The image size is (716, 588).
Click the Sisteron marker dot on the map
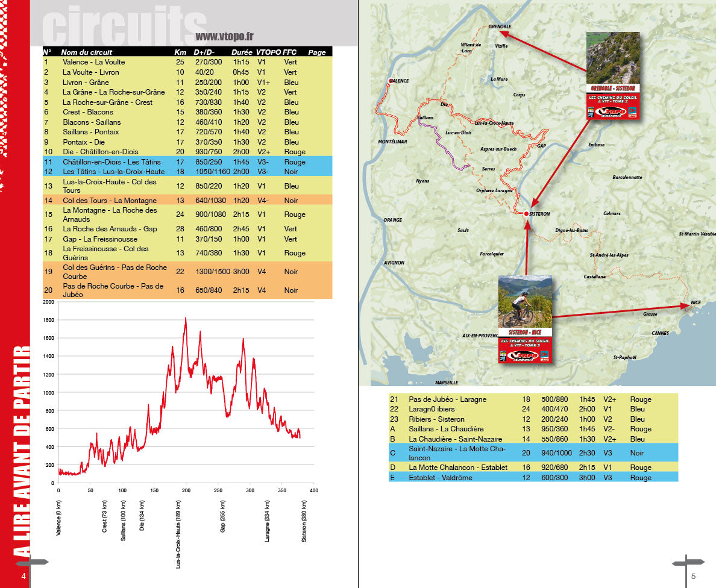pyautogui.click(x=526, y=212)
